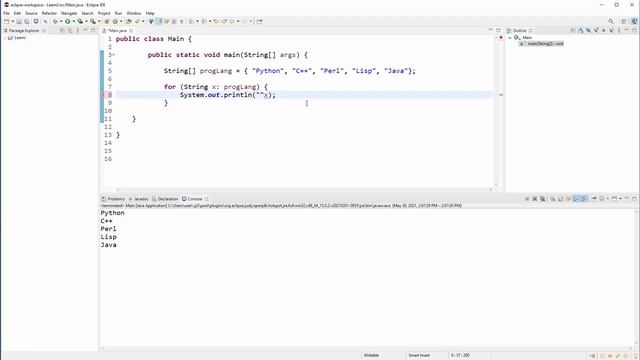Click the New file toolbar icon
The height and width of the screenshot is (360, 640).
pos(7,21)
